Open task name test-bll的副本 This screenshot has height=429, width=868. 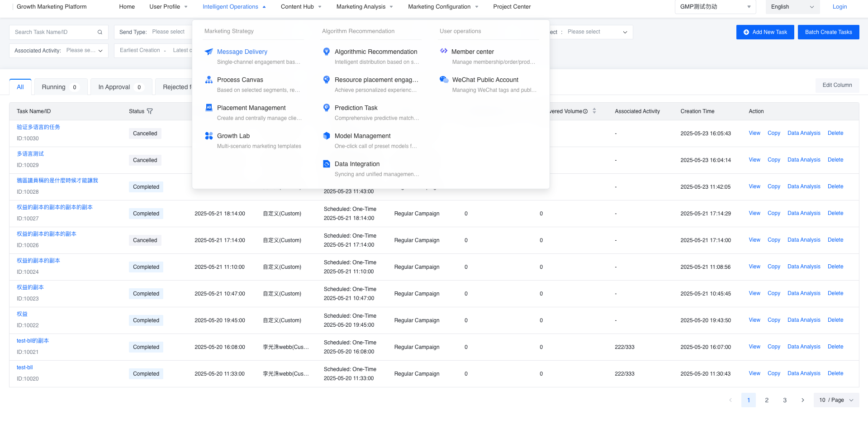point(33,341)
